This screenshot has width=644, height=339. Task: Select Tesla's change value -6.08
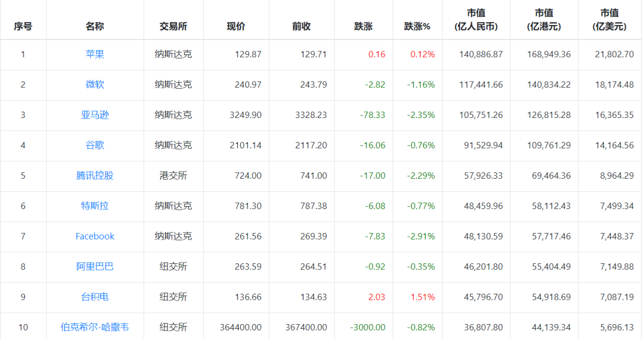(376, 206)
